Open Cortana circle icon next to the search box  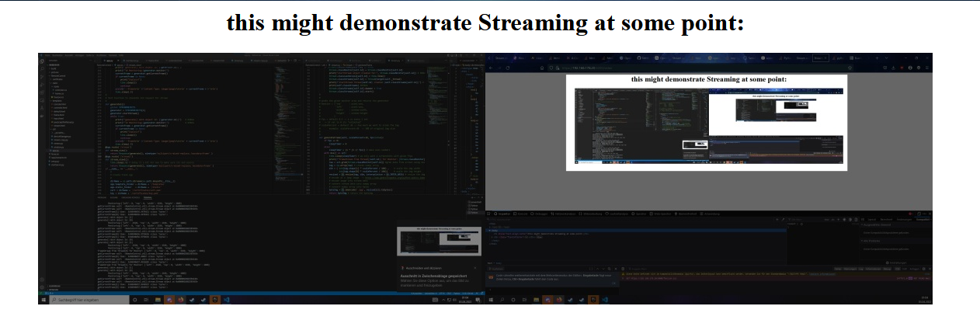pyautogui.click(x=135, y=300)
